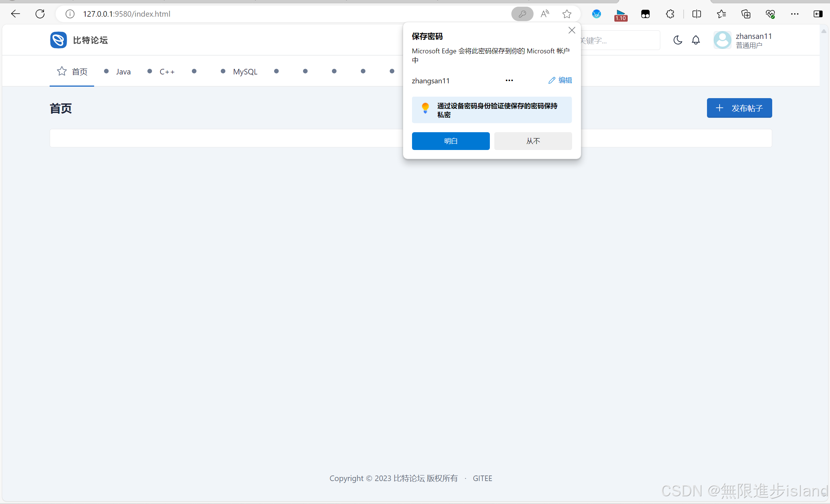Click the 首页 page heading
The image size is (830, 504).
tap(61, 109)
